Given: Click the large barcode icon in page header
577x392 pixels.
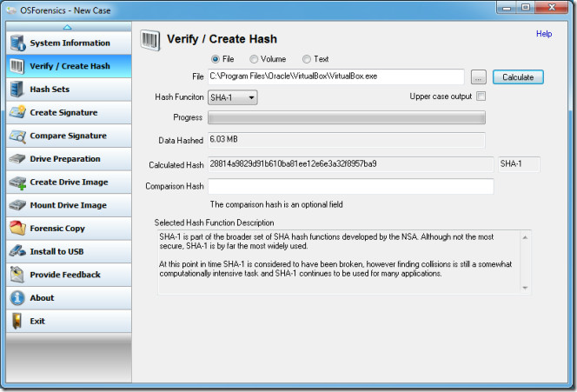Looking at the screenshot, I should point(150,40).
